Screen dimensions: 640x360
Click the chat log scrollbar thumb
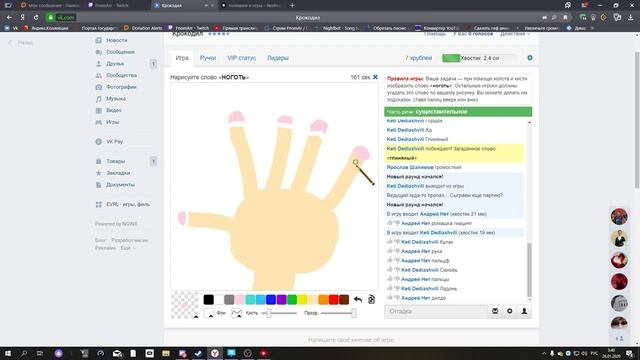(x=529, y=270)
